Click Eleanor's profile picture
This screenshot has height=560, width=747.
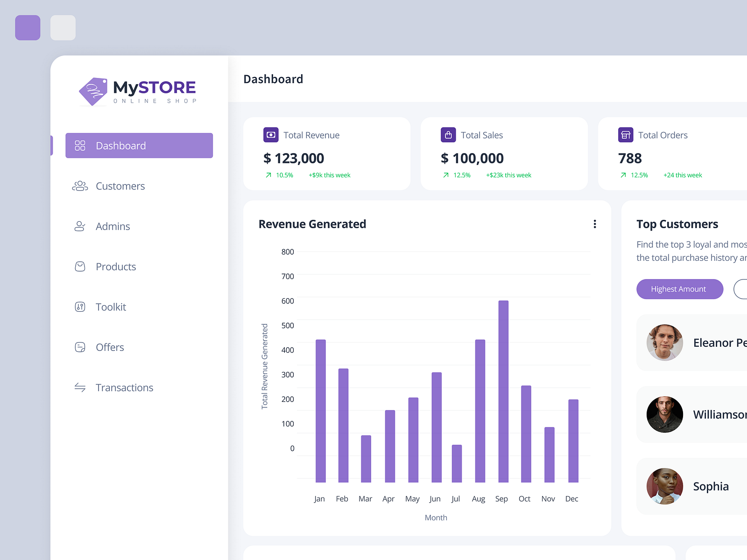coord(664,343)
